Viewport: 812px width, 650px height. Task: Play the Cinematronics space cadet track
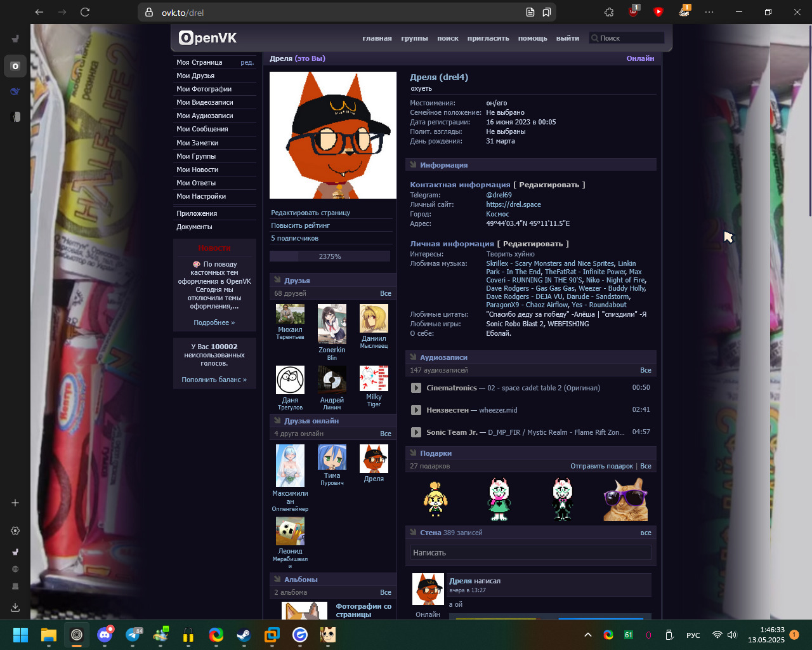click(416, 388)
